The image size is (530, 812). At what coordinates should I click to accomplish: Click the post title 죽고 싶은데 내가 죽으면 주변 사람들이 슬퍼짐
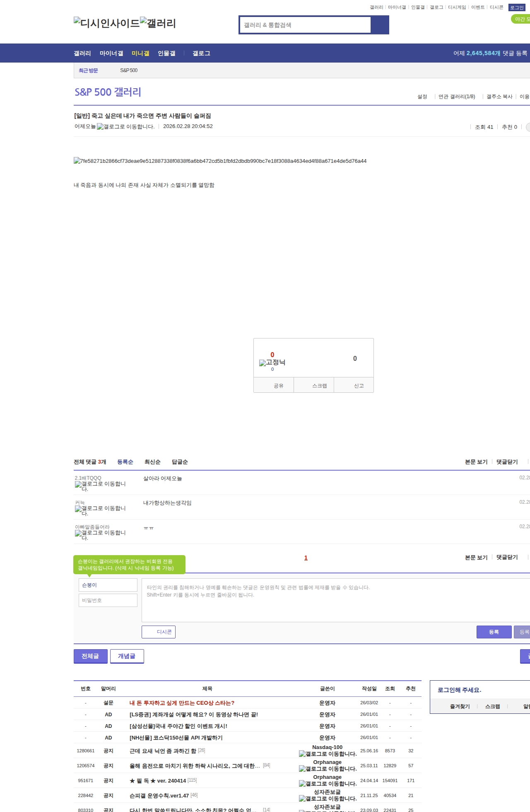tap(142, 116)
